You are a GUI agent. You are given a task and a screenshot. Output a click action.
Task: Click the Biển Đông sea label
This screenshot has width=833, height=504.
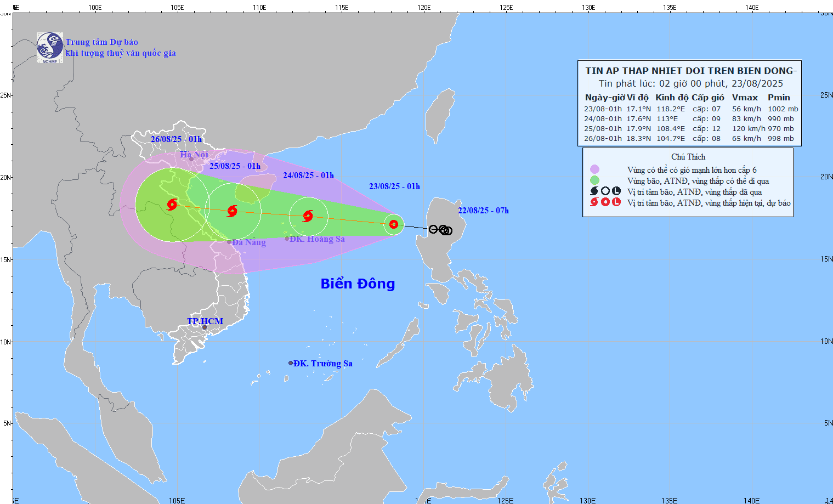click(x=358, y=284)
